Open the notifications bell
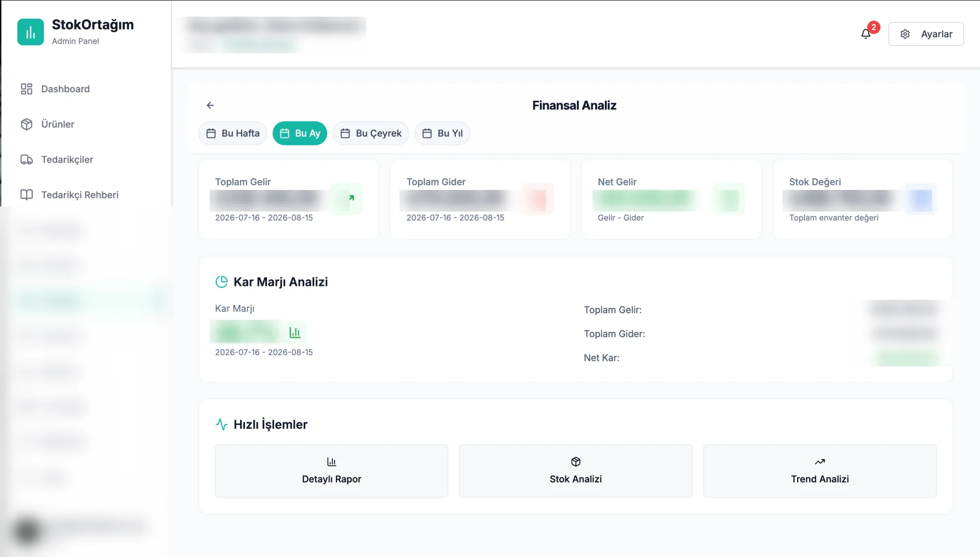 point(866,34)
